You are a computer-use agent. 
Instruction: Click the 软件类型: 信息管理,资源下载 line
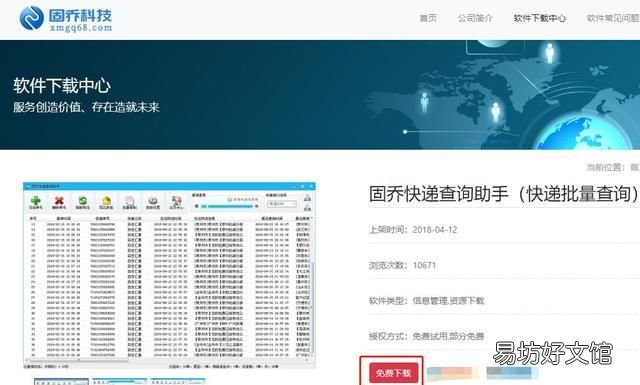[x=427, y=301]
